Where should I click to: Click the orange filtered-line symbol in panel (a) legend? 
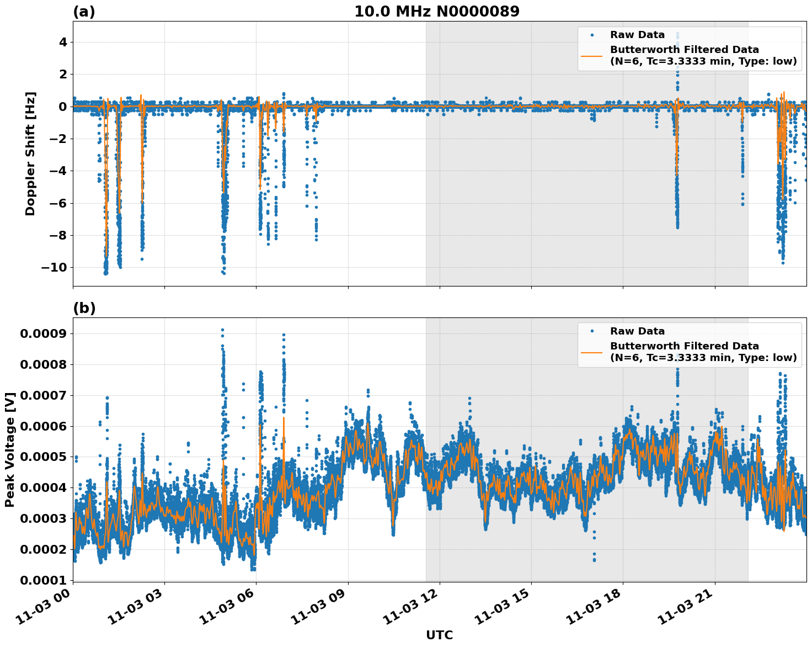pyautogui.click(x=591, y=55)
